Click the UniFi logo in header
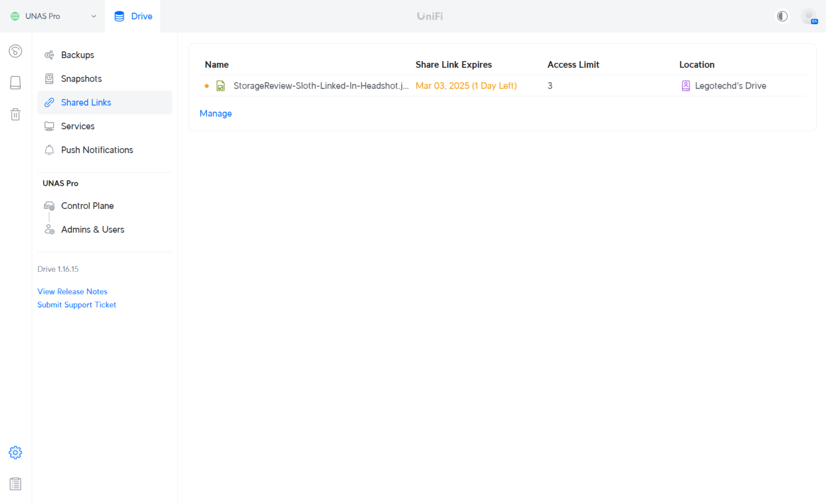The width and height of the screenshot is (826, 504). tap(430, 16)
